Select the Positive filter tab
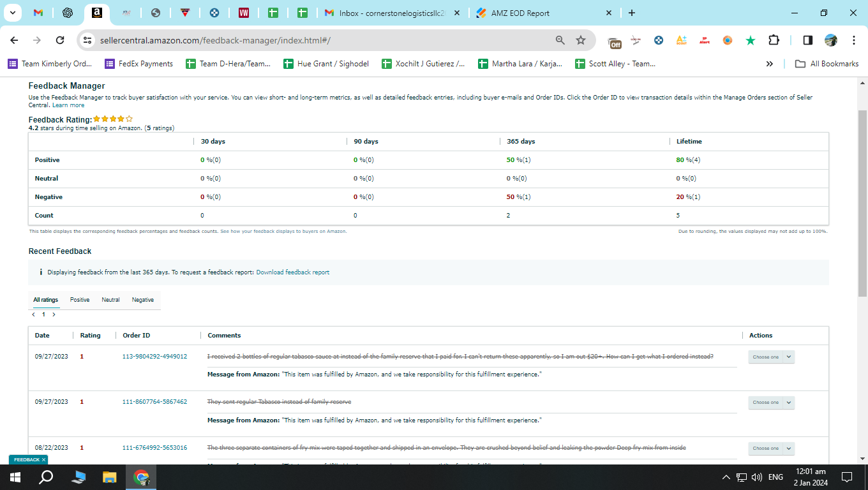868x490 pixels. point(80,300)
